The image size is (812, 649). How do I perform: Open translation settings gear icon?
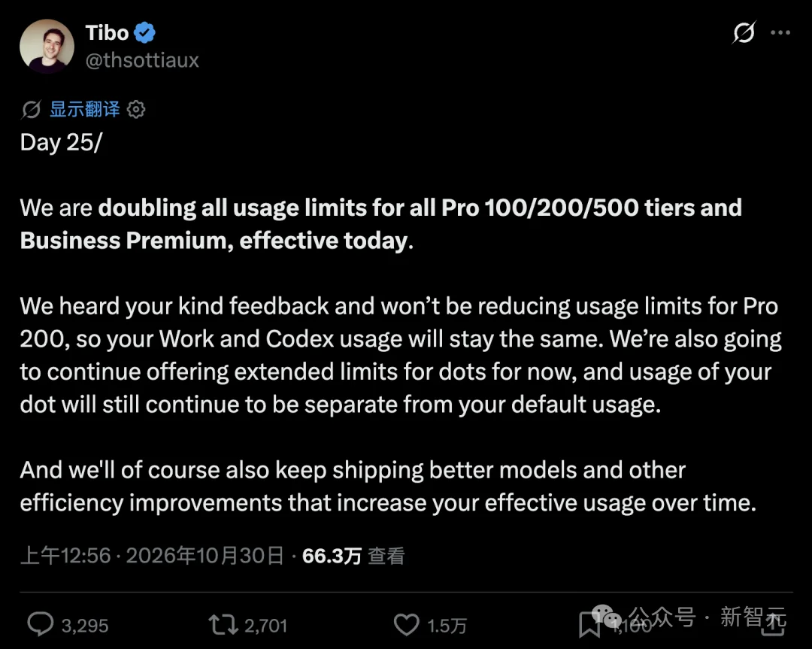(136, 109)
